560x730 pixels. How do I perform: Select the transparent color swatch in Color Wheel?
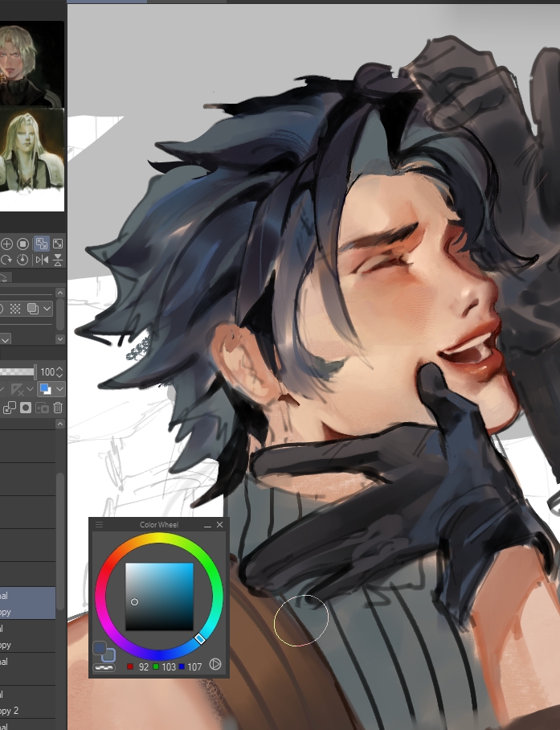[104, 667]
